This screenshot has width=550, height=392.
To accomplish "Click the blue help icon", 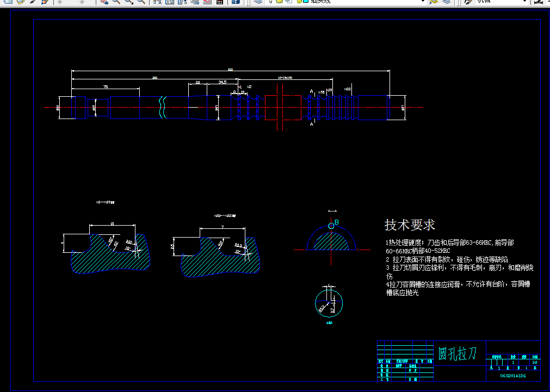I will (x=236, y=2).
